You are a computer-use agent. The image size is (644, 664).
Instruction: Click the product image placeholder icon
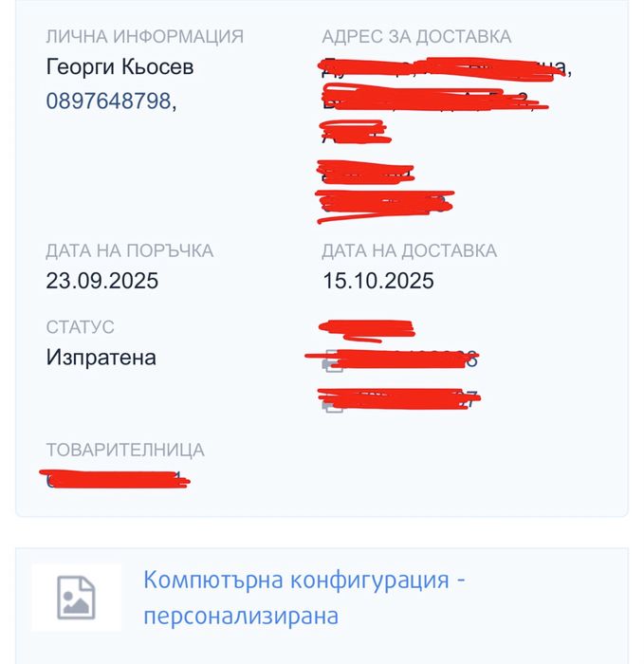(76, 598)
